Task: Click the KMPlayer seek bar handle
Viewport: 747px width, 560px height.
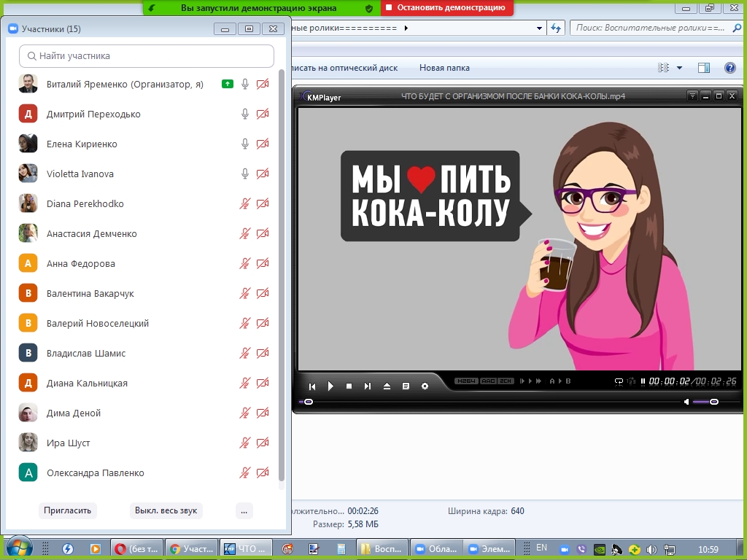Action: pyautogui.click(x=309, y=402)
